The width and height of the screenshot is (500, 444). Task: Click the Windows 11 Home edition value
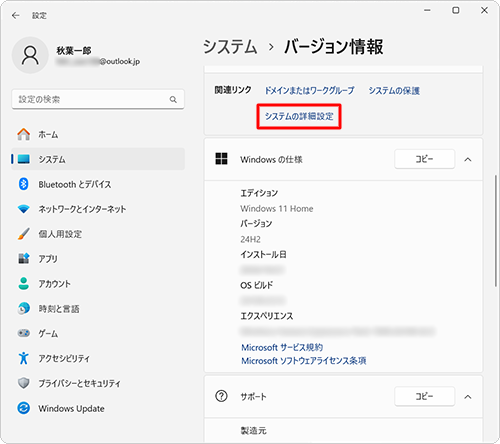point(277,208)
